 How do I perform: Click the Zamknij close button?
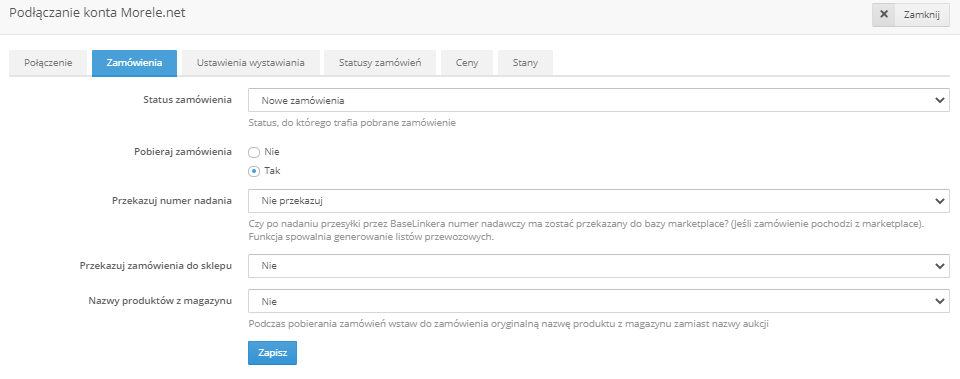910,15
